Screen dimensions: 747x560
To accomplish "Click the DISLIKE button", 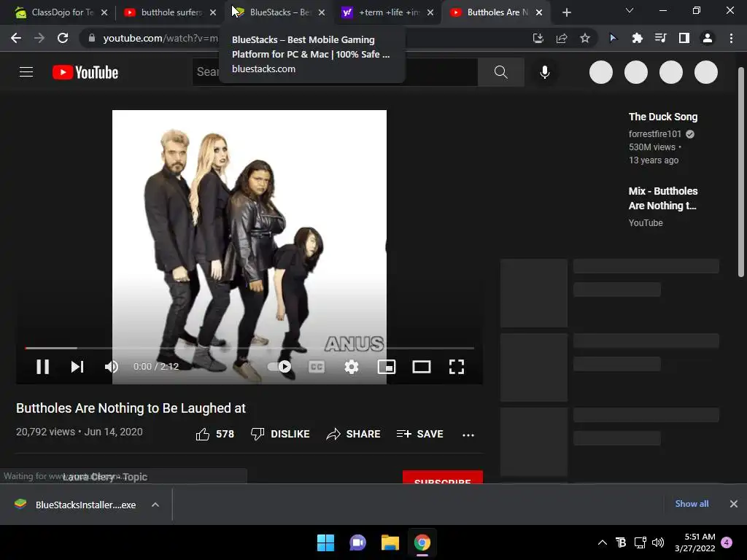I will tap(280, 434).
